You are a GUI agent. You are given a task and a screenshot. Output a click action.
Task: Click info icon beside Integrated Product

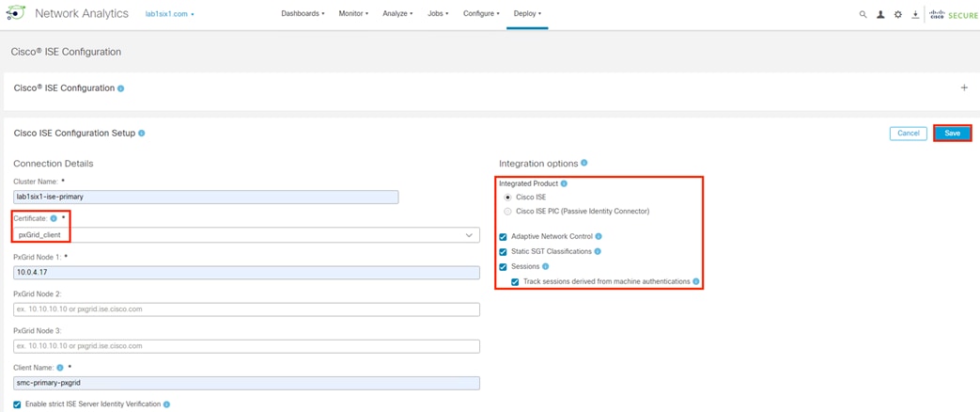[x=564, y=183]
